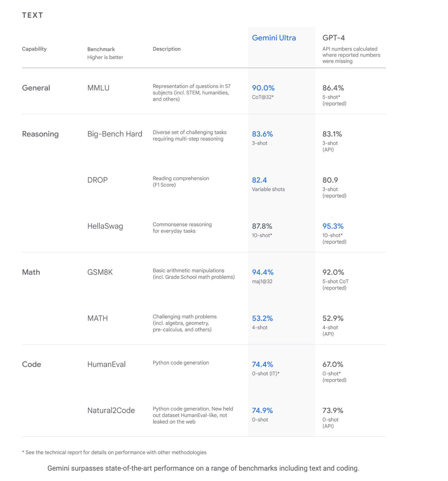Click GPT-4's 95.3% HellaSwag score
The width and height of the screenshot is (448, 481).
[333, 226]
